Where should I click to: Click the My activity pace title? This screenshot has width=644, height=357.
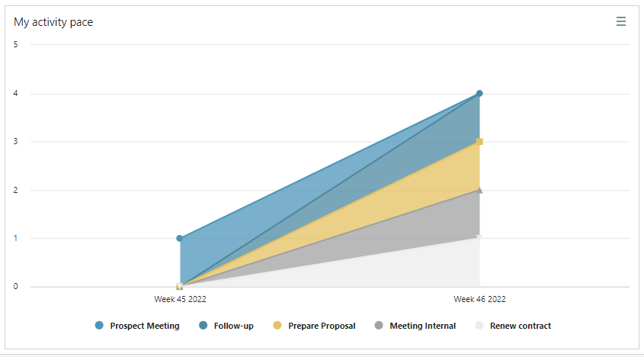pos(53,22)
